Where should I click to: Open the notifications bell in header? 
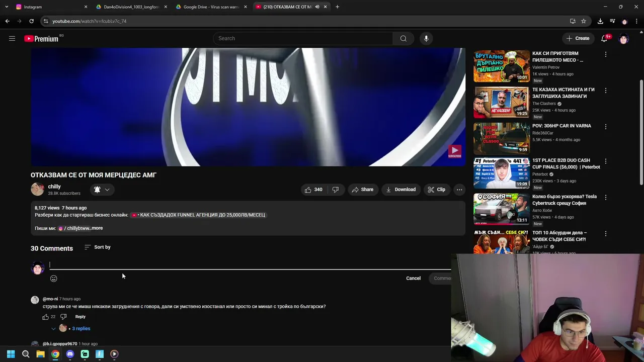[x=605, y=38]
